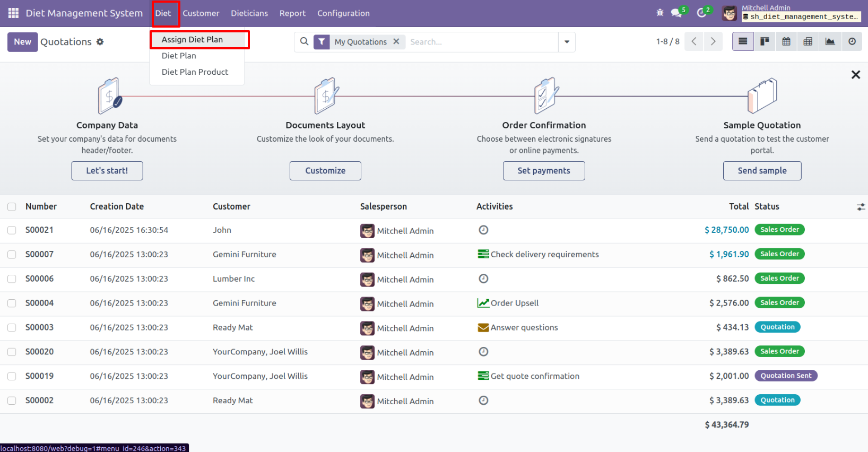868x452 pixels.
Task: Click the search magnifier icon
Action: [x=304, y=41]
